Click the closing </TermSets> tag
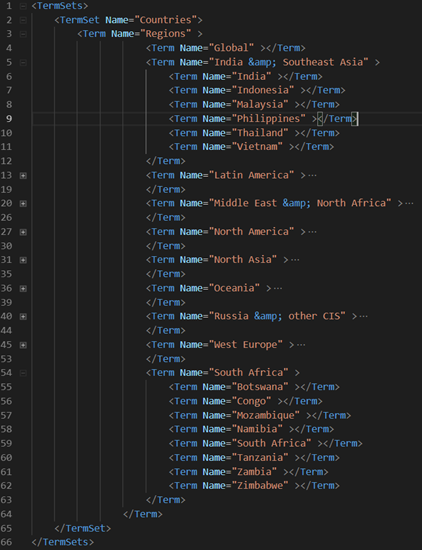The image size is (422, 550). [x=63, y=542]
